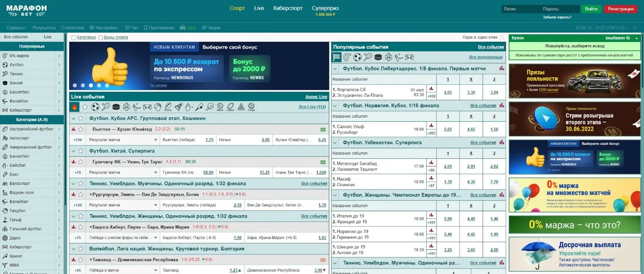Open the Все Live (112) link
This screenshot has width=644, height=274.
click(x=313, y=107)
